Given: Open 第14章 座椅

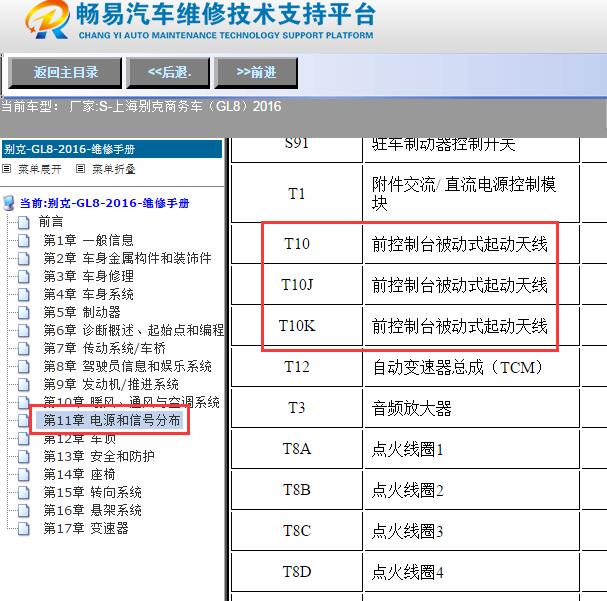Looking at the screenshot, I should click(x=79, y=474).
